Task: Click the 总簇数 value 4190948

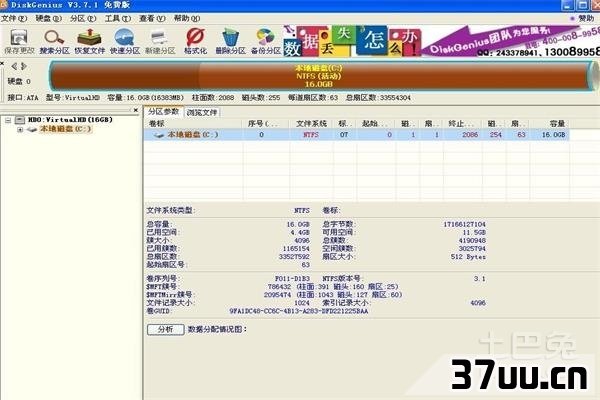Action: coord(472,240)
